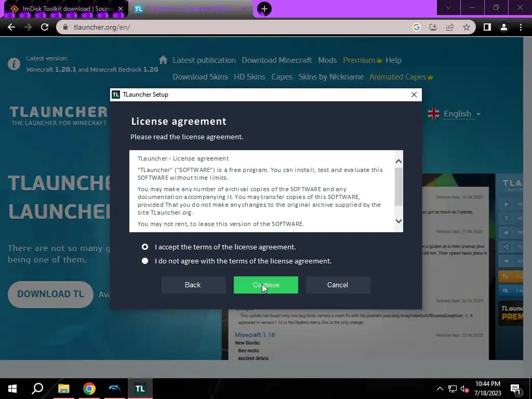Open the Minecraft 1.16 article link

click(255, 335)
